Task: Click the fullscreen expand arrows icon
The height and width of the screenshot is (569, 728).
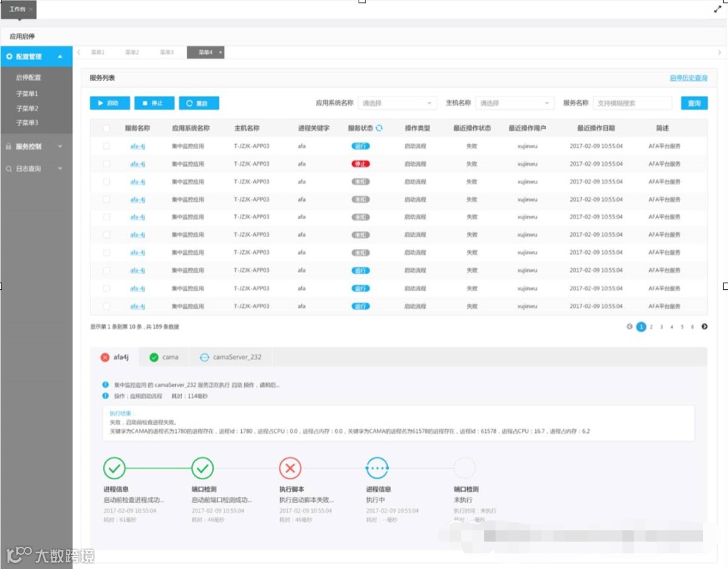Action: pos(718,9)
